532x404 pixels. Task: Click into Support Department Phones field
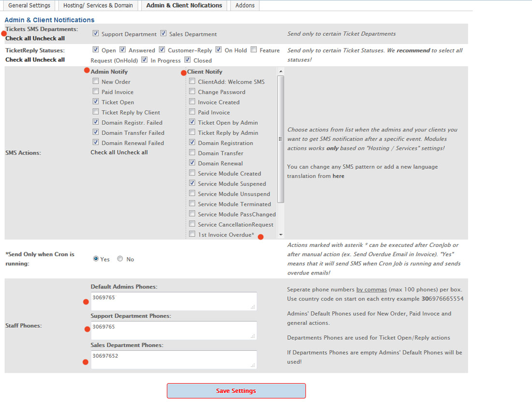[174, 330]
